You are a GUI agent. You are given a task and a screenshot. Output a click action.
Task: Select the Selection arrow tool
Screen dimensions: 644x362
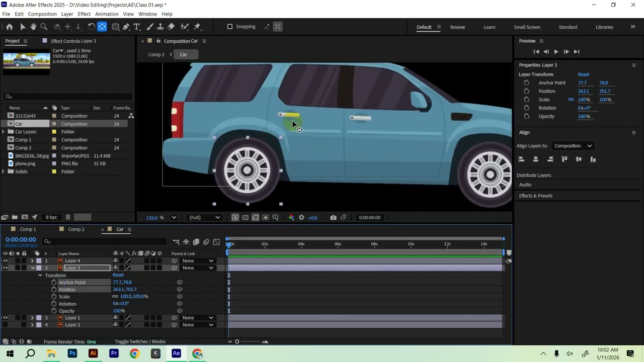point(23,27)
